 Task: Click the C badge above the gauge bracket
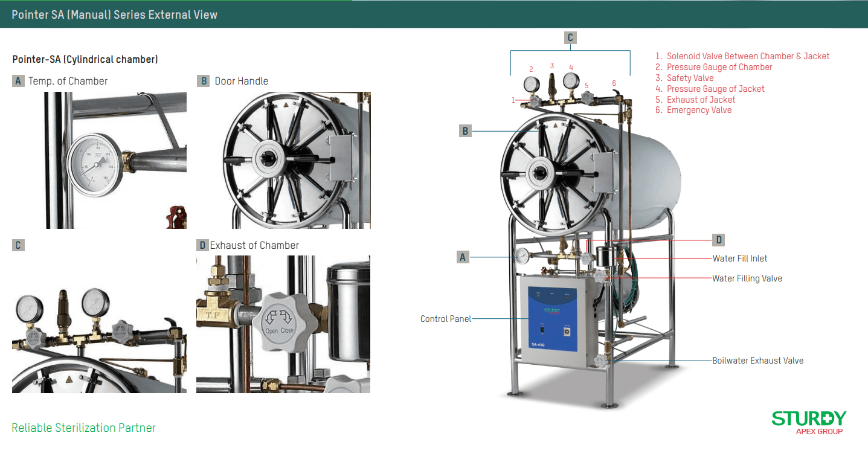tap(570, 37)
